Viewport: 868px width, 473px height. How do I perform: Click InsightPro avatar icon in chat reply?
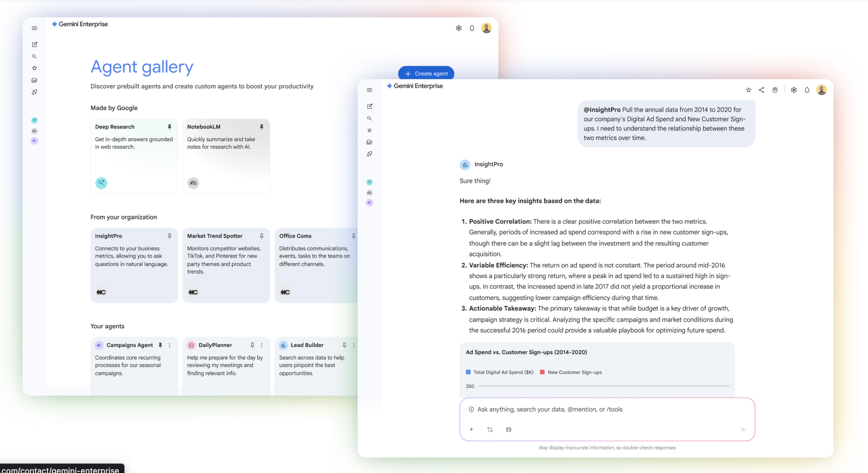click(x=465, y=165)
